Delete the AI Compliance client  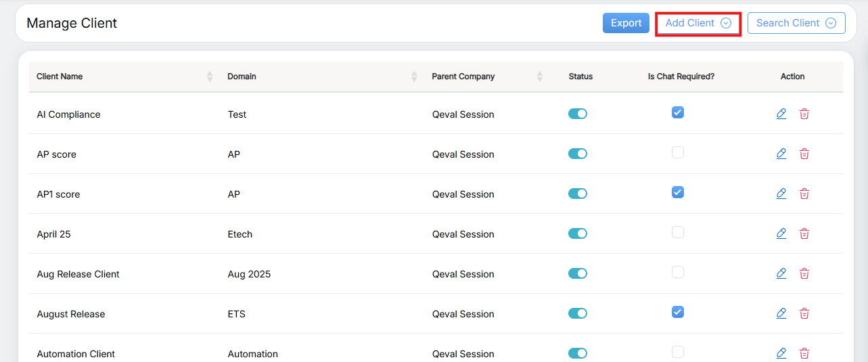[x=804, y=114]
